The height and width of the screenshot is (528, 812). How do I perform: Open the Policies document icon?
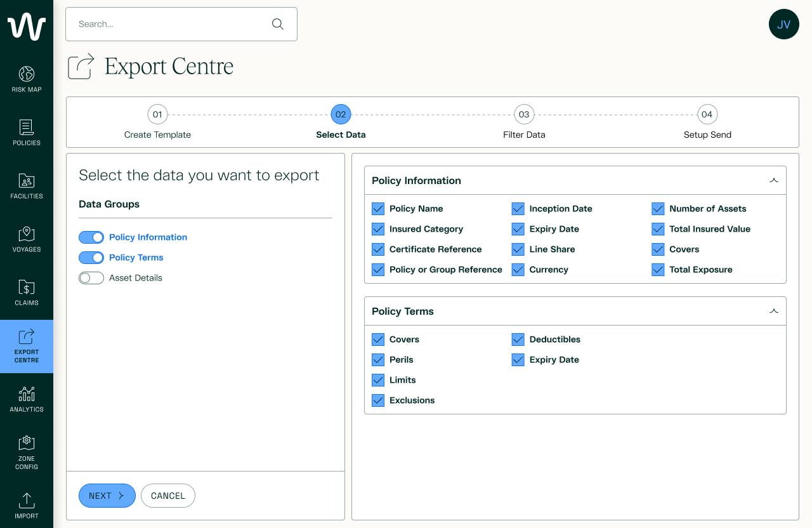pos(27,127)
